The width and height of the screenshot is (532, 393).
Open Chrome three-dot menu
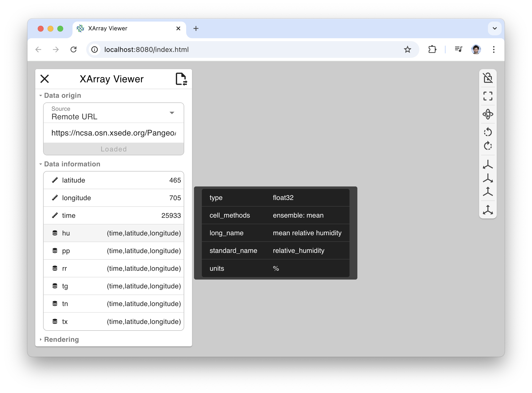tap(494, 49)
